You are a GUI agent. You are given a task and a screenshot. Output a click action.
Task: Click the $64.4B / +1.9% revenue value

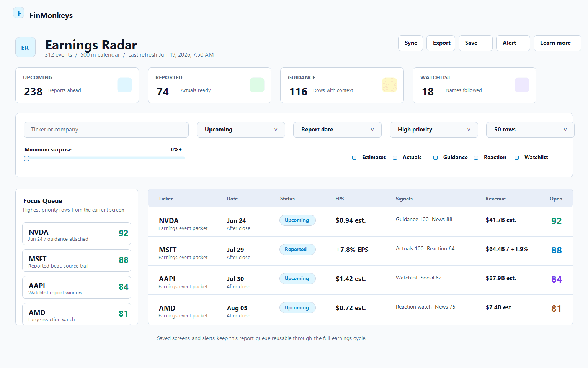(x=507, y=249)
